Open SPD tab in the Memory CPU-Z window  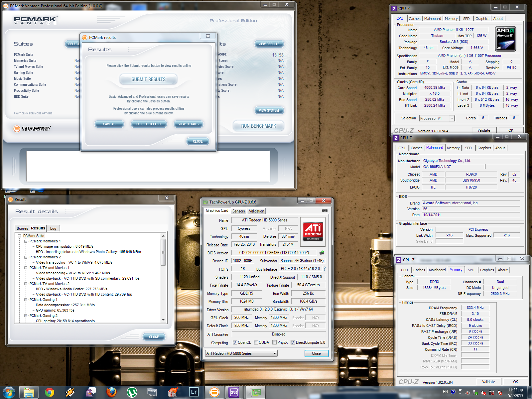[471, 270]
